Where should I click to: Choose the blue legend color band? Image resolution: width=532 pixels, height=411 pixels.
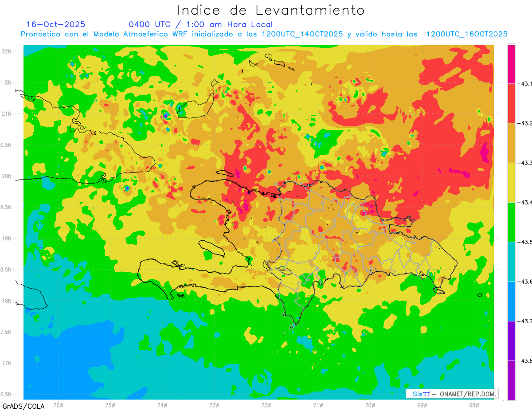click(511, 301)
